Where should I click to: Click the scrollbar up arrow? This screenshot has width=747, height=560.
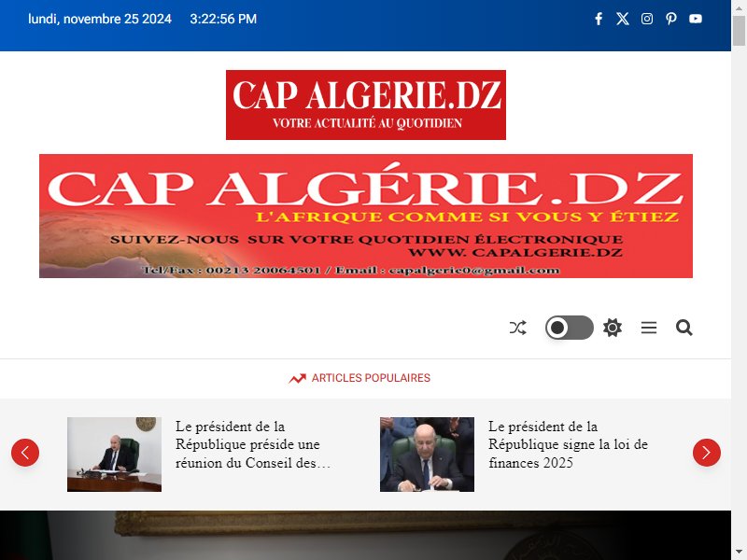tap(739, 7)
